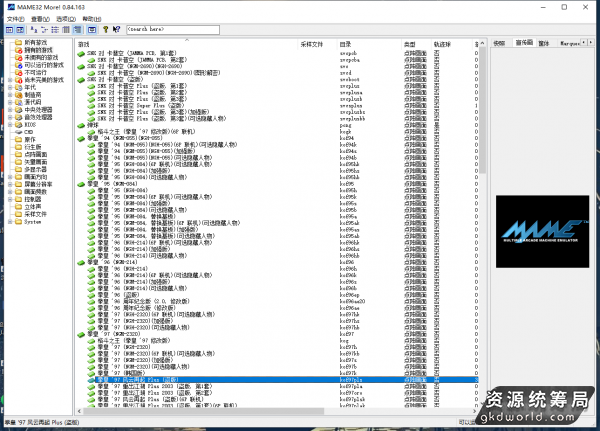Switch to small icons view
600x431 pixels.
[44, 29]
